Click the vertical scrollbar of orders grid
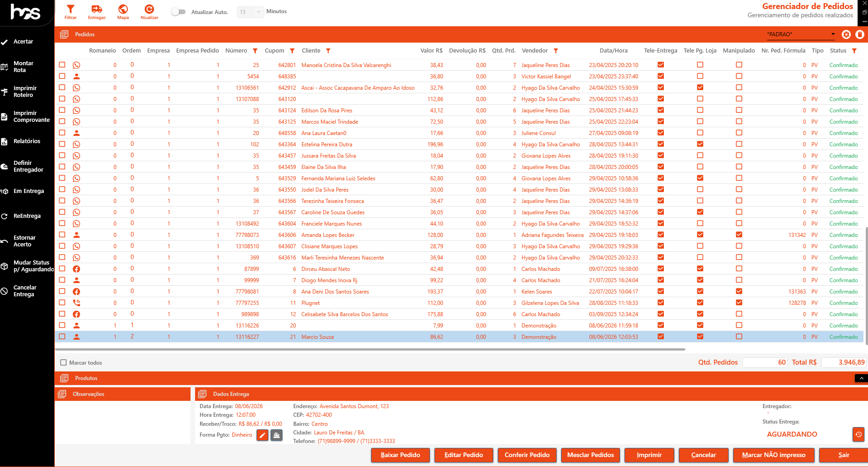 (x=866, y=285)
